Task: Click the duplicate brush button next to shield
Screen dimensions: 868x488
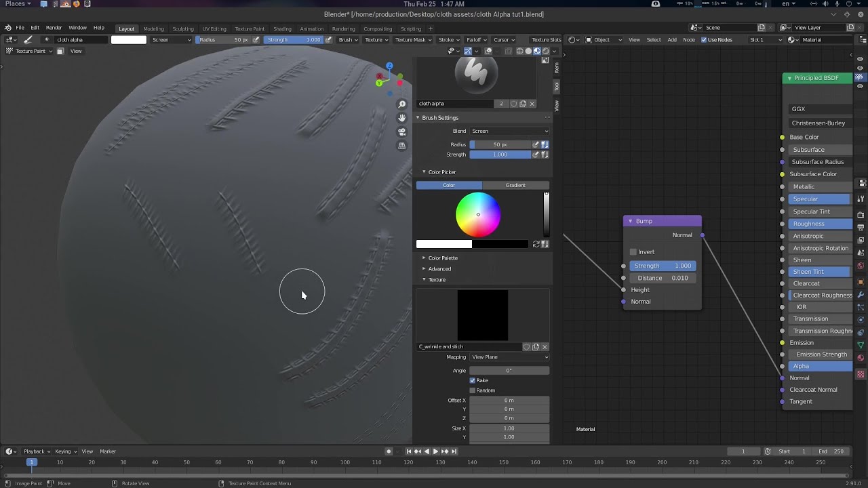Action: (x=524, y=103)
